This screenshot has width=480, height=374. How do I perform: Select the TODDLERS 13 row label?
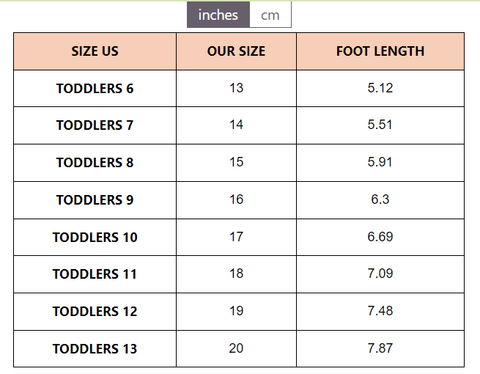pos(95,349)
